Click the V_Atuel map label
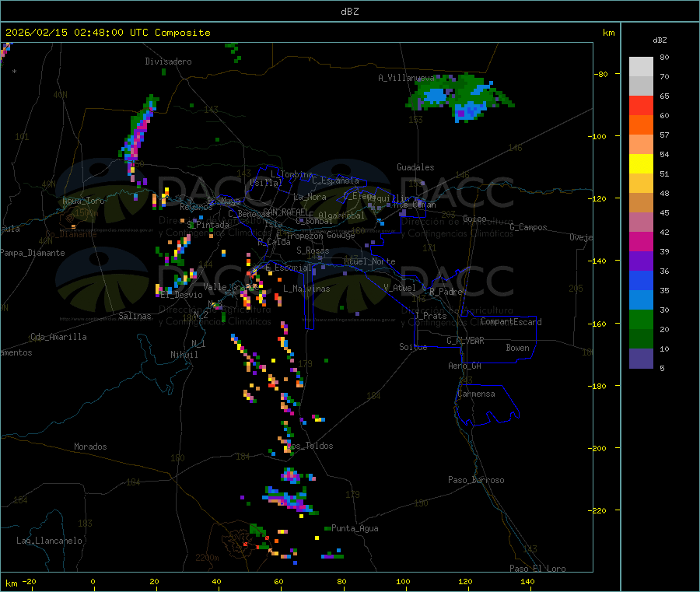Screen dimensions: 700x592 tap(400, 288)
